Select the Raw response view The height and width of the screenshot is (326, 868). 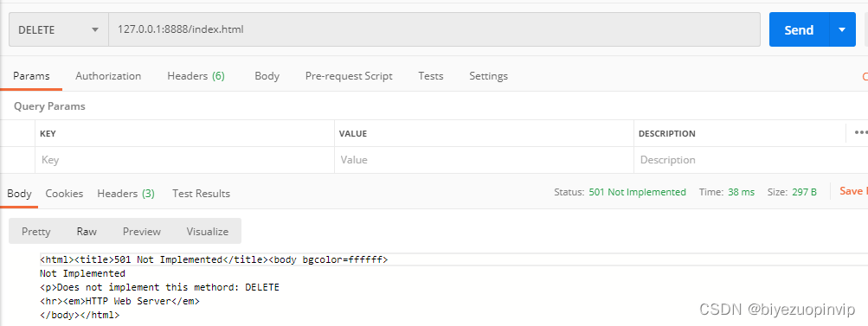(x=87, y=232)
